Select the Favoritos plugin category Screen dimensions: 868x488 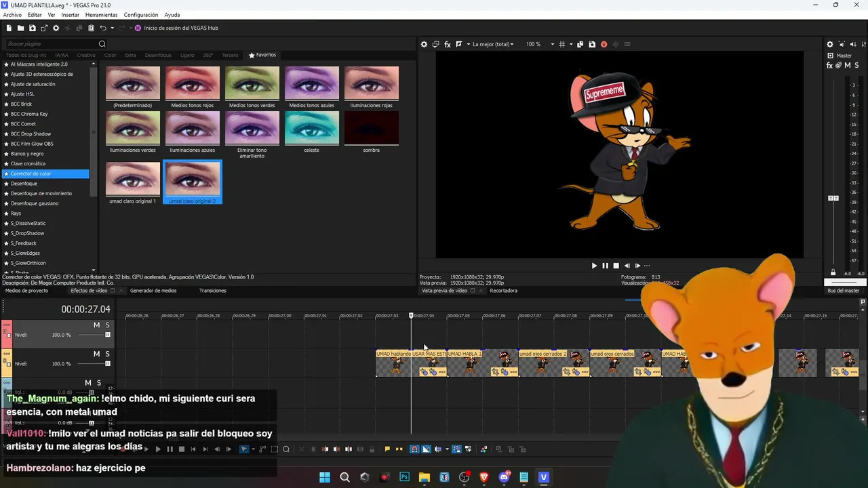point(262,55)
